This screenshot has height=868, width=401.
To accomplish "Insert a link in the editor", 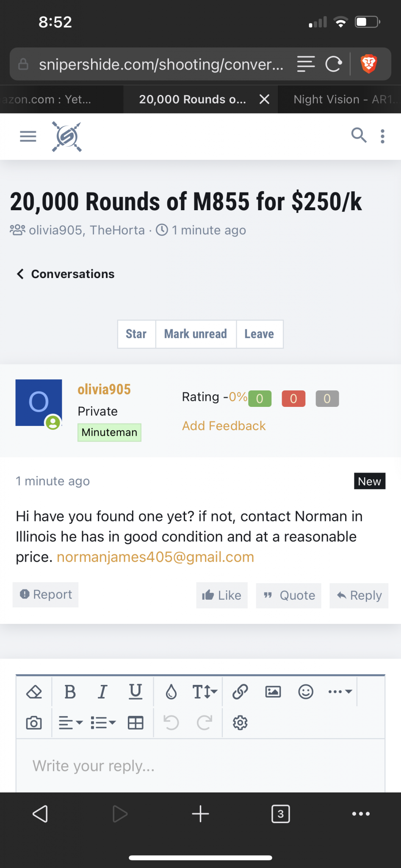I will [240, 692].
